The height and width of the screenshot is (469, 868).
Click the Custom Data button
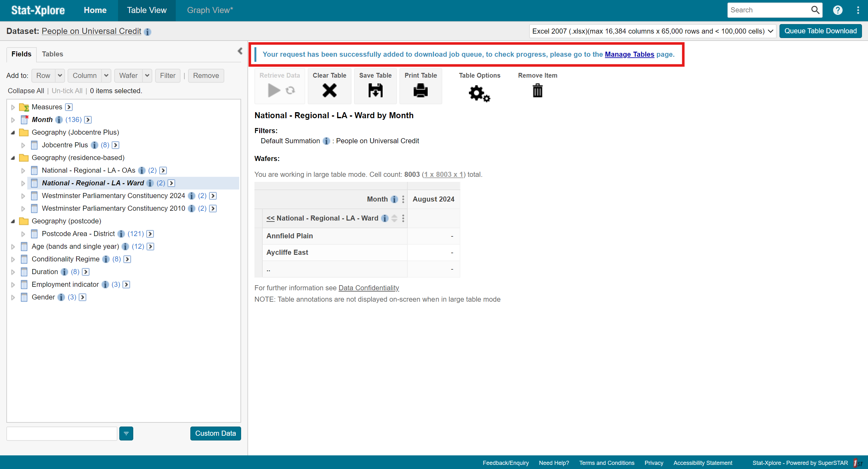(215, 433)
